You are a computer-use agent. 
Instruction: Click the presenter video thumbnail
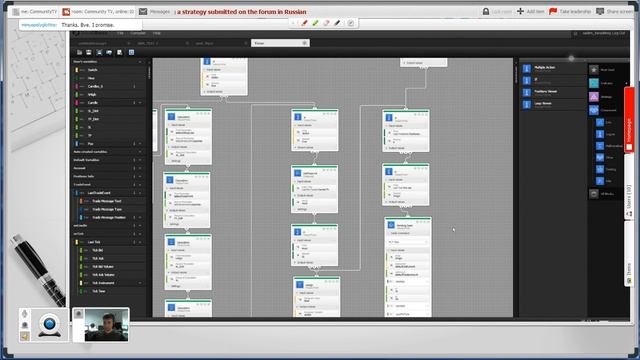point(106,325)
